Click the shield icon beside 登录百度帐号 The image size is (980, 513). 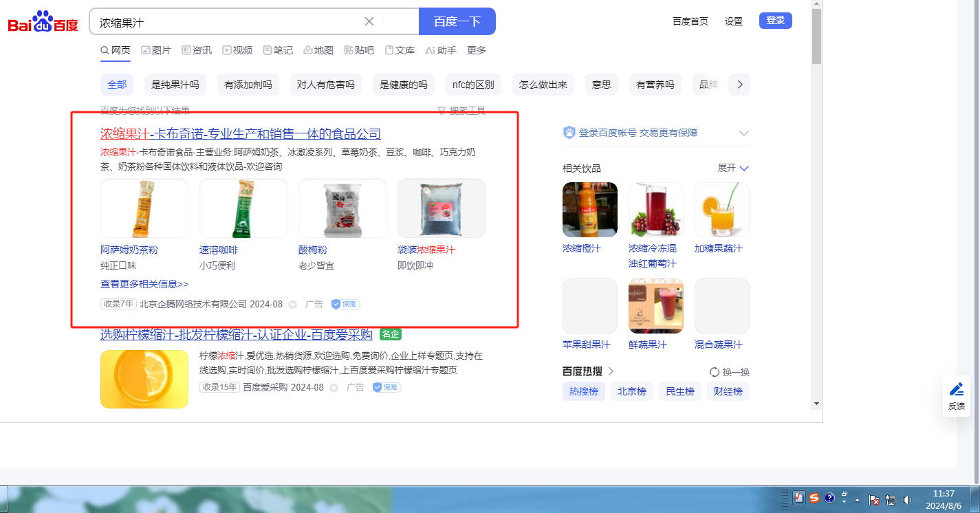click(x=569, y=133)
